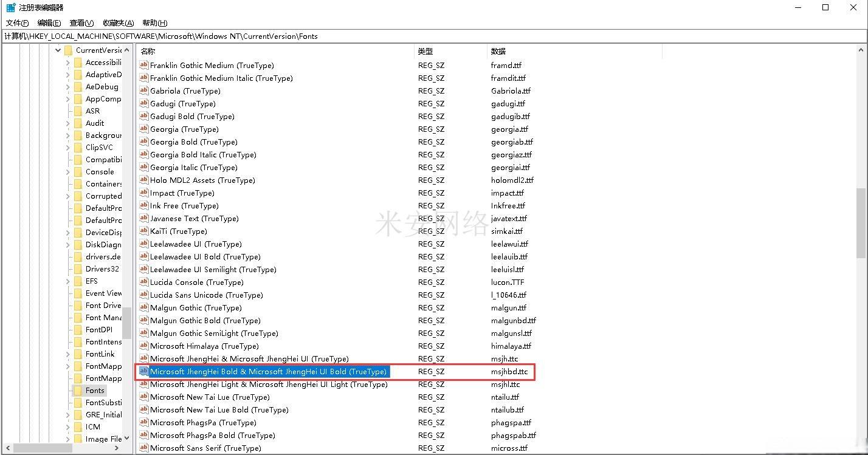This screenshot has height=455, width=868.
Task: Select the Lucida Sans Unicode (TrueType) entry
Action: click(206, 295)
